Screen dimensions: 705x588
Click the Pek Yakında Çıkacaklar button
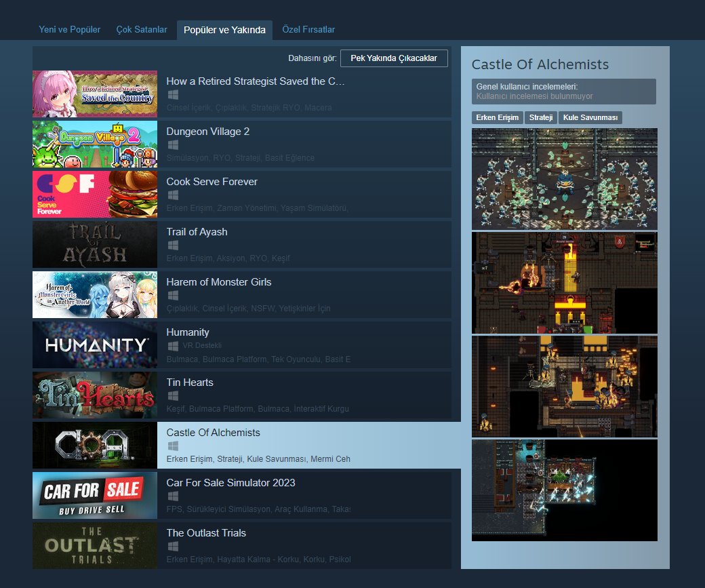click(x=394, y=58)
